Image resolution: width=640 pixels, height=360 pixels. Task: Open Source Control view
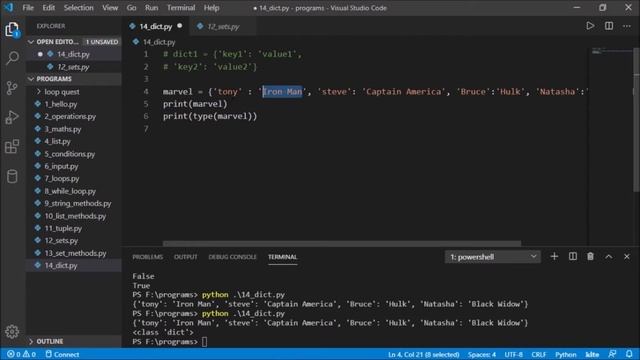pos(12,88)
